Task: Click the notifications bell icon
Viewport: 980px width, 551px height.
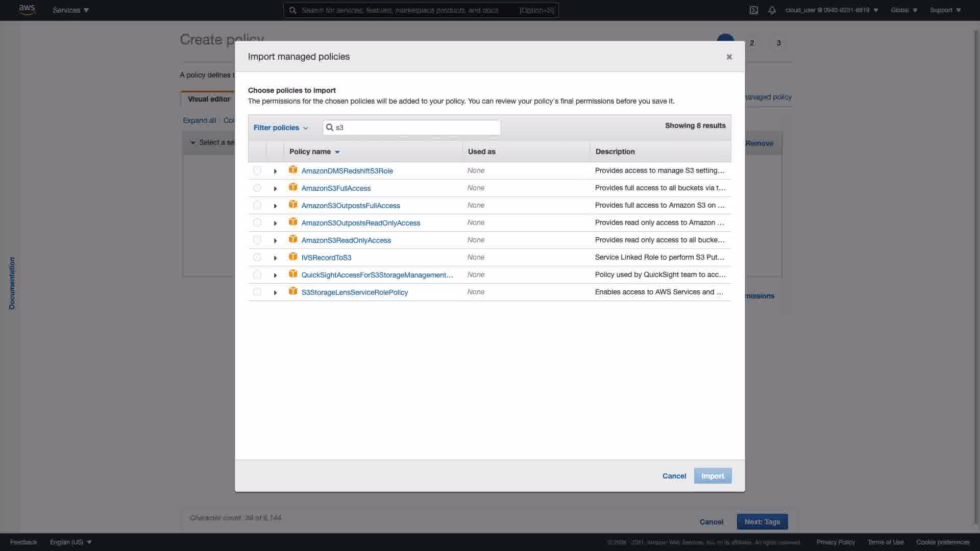Action: 772,10
